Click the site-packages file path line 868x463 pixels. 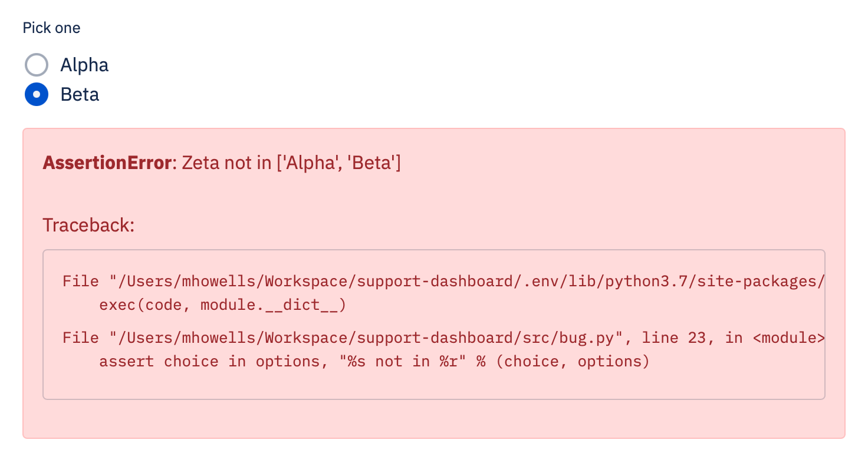pos(442,281)
